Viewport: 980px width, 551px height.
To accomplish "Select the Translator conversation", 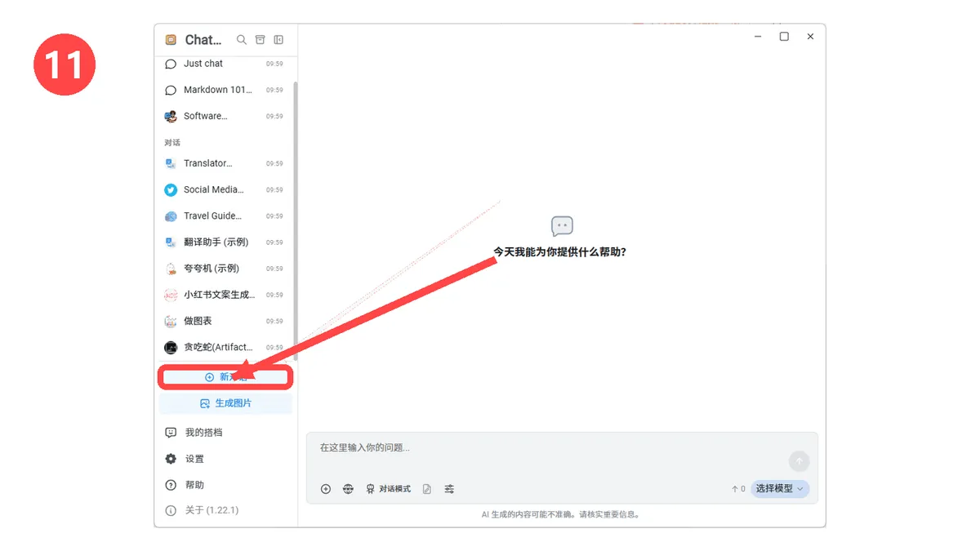I will (225, 163).
